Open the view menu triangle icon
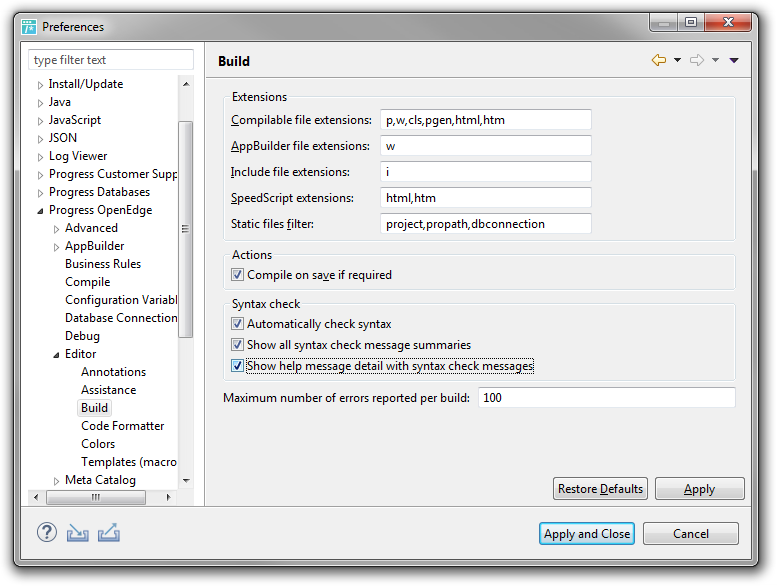 734,60
